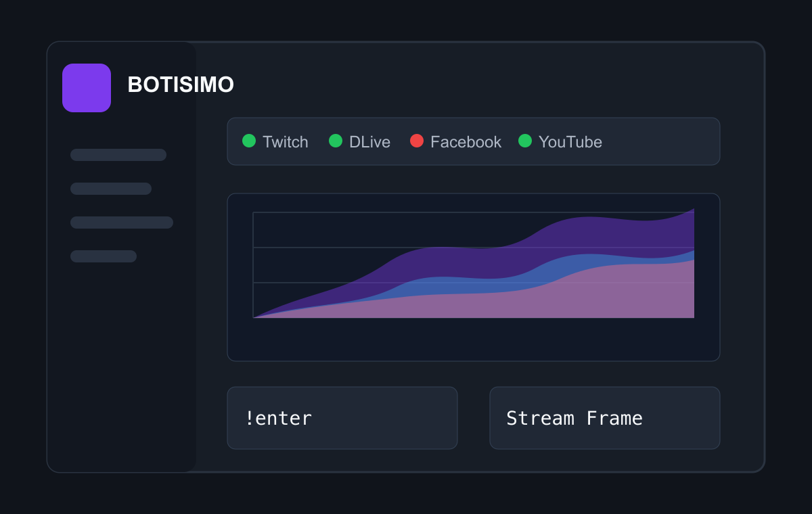Open the !enter command card

(x=342, y=418)
